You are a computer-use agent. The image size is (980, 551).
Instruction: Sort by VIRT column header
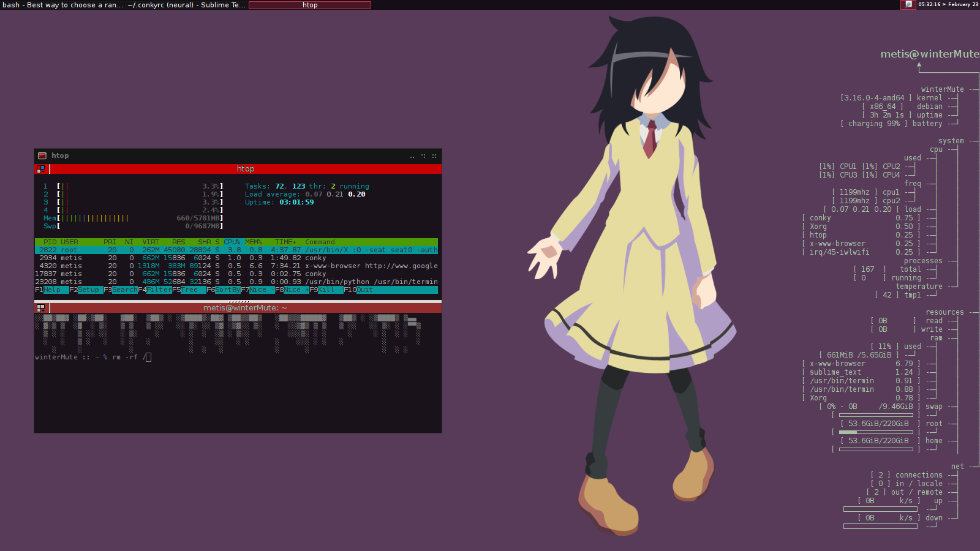point(151,242)
